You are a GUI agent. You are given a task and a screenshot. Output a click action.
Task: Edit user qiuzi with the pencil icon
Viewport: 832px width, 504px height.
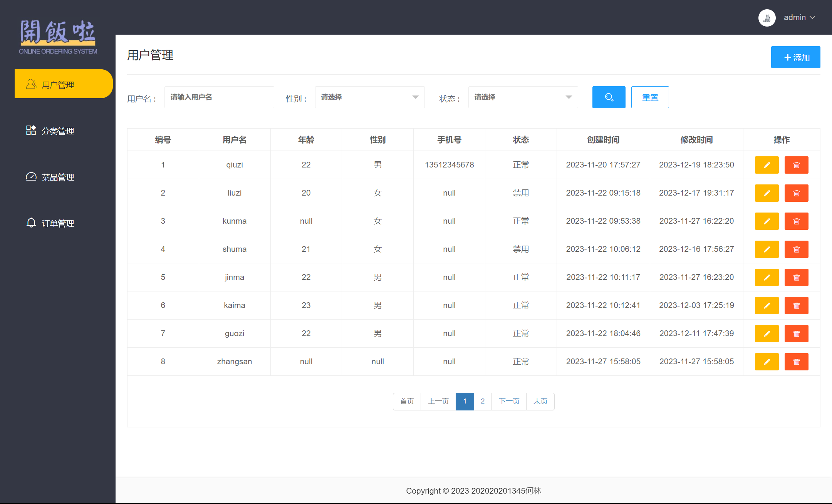767,165
